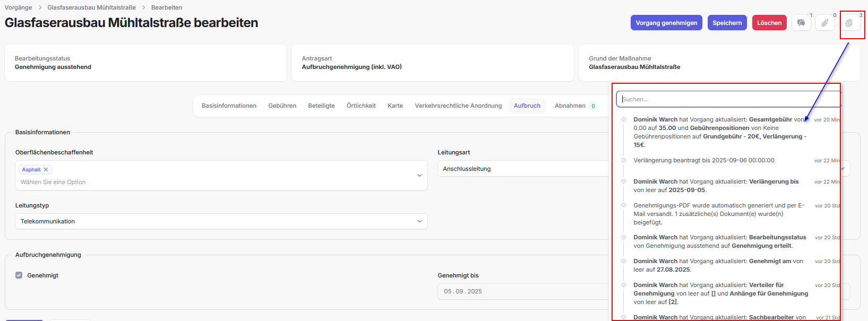Open the Verkehrsrechtliche Anordnung tab

tap(458, 106)
